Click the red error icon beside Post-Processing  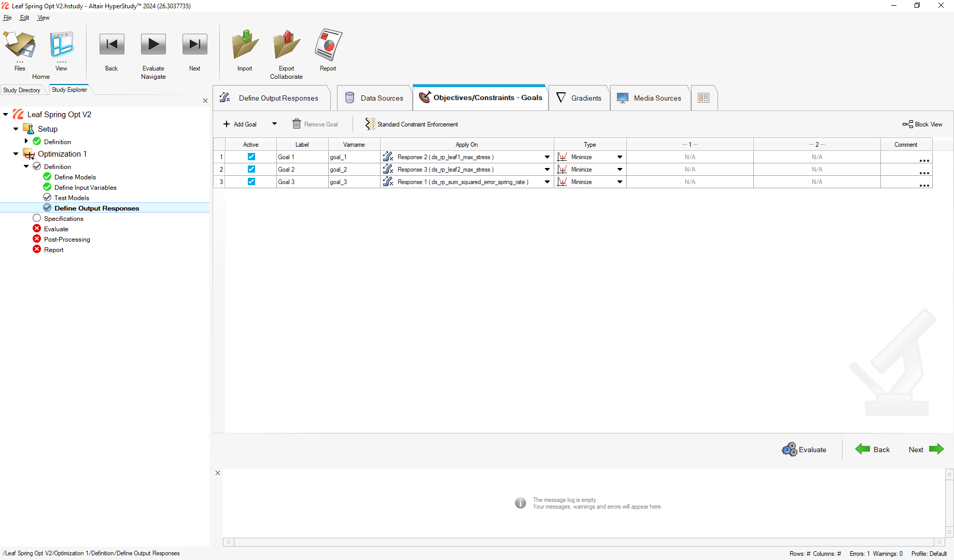pyautogui.click(x=37, y=239)
